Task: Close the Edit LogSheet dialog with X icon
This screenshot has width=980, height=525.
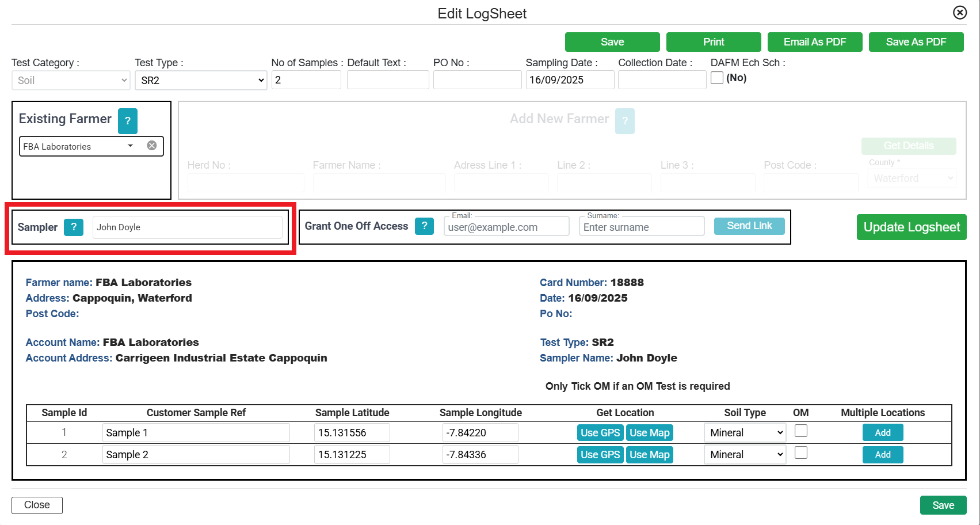Action: [959, 13]
